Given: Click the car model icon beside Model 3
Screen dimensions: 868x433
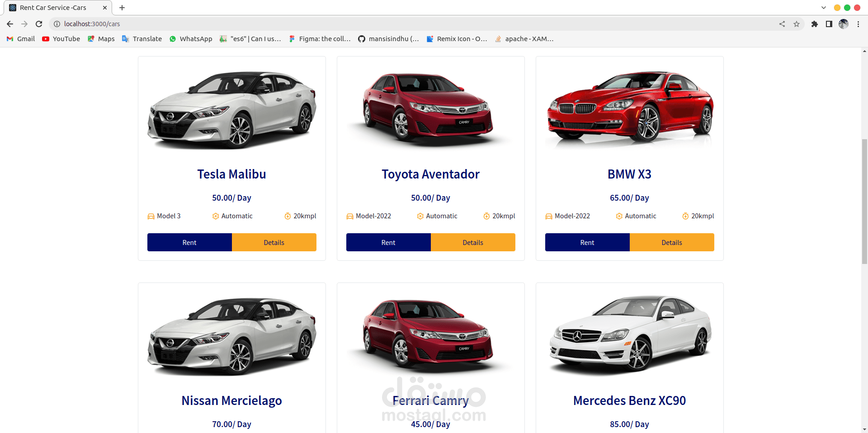Looking at the screenshot, I should coord(151,216).
